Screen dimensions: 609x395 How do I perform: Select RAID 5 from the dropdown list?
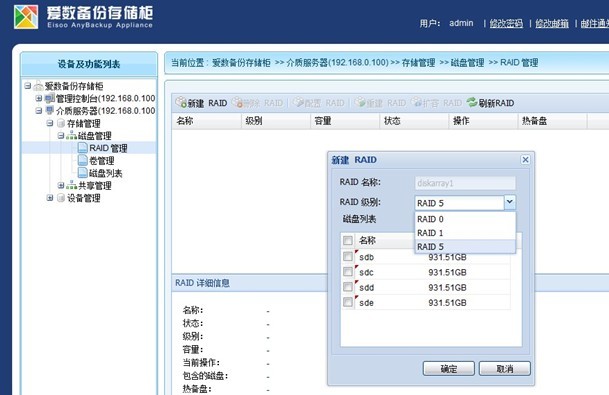point(465,247)
